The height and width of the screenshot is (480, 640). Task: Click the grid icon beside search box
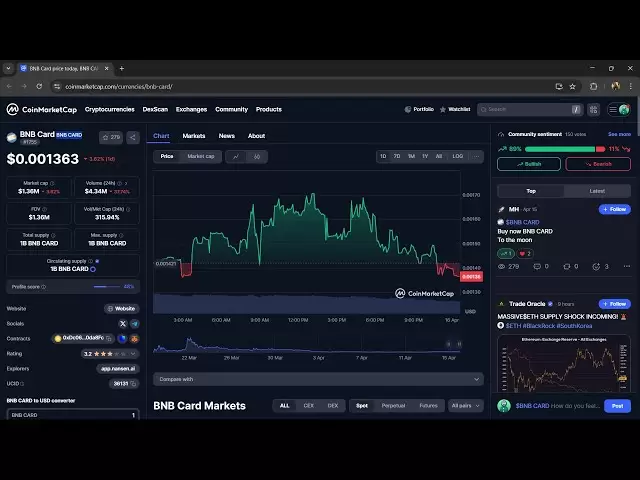(593, 109)
